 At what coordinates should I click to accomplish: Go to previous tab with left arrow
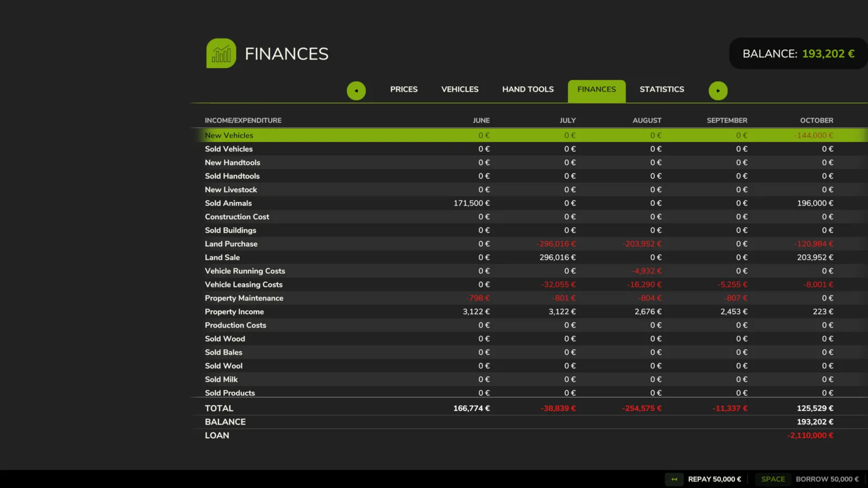coord(356,91)
